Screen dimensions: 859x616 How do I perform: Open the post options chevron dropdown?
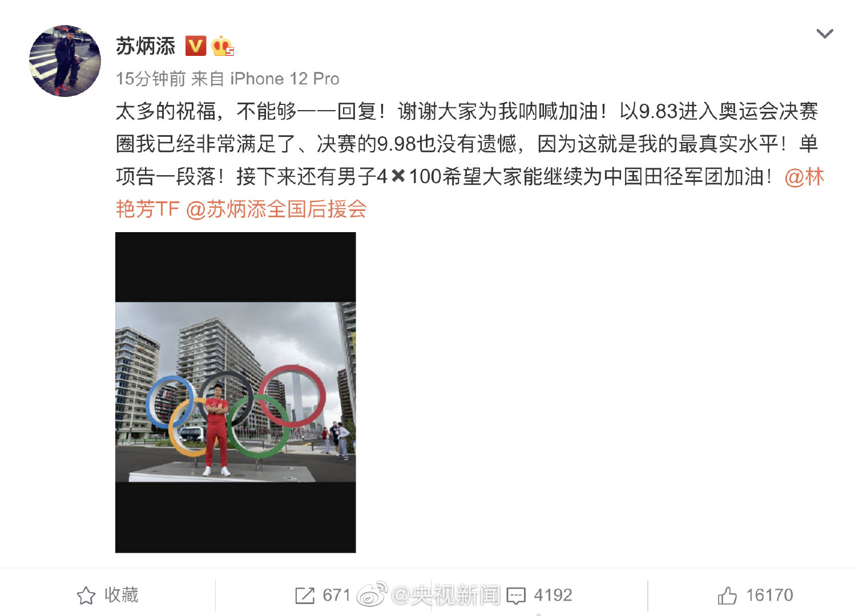click(x=825, y=34)
